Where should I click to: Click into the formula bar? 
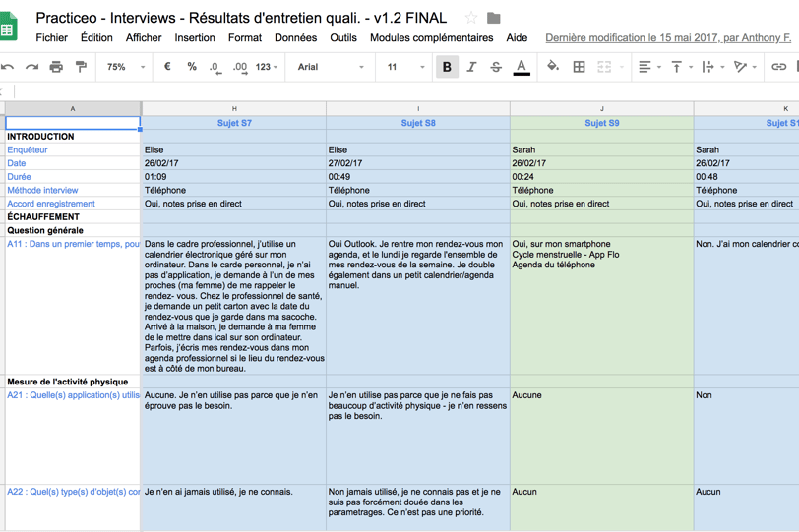coord(407,91)
